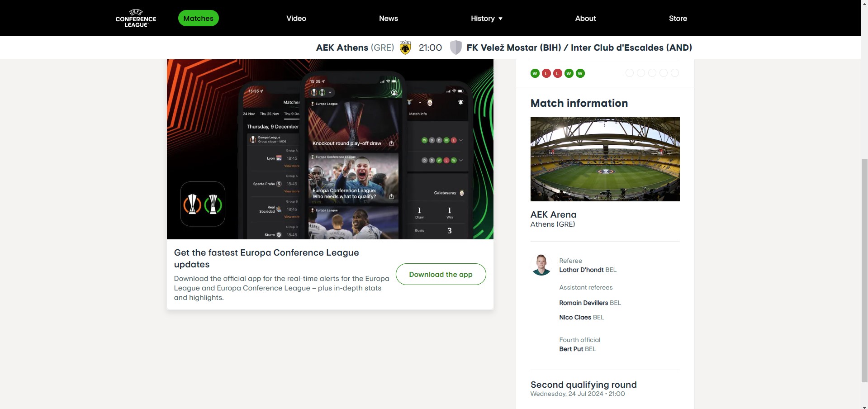Click the first empty form circle

(x=630, y=73)
